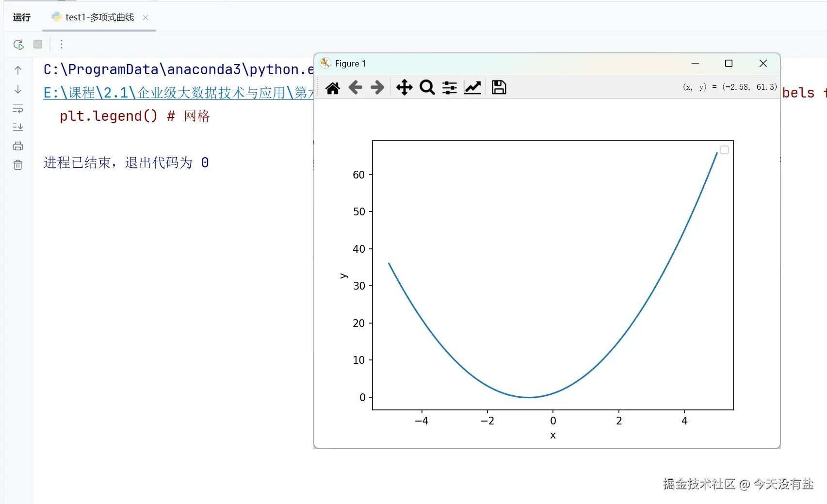
Task: Click the print console output icon
Action: [18, 146]
